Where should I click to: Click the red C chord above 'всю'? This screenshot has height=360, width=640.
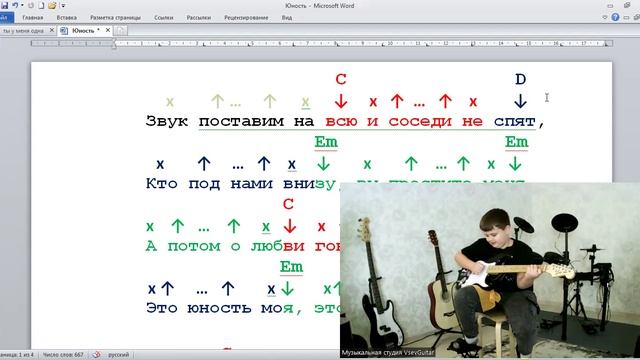[x=341, y=79]
